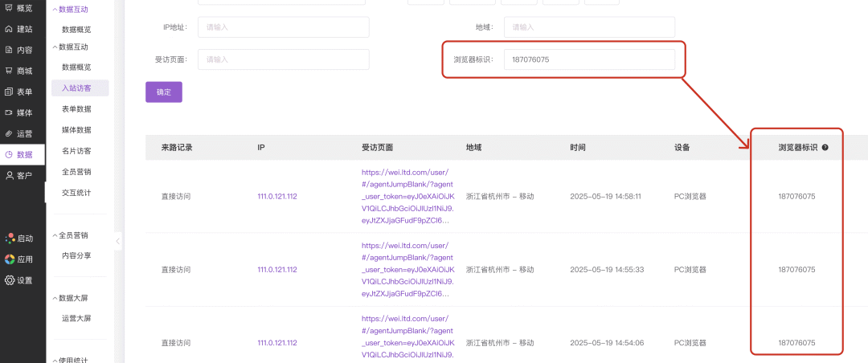Click browser ID 187076075 in 14:58:11 row

click(796, 196)
